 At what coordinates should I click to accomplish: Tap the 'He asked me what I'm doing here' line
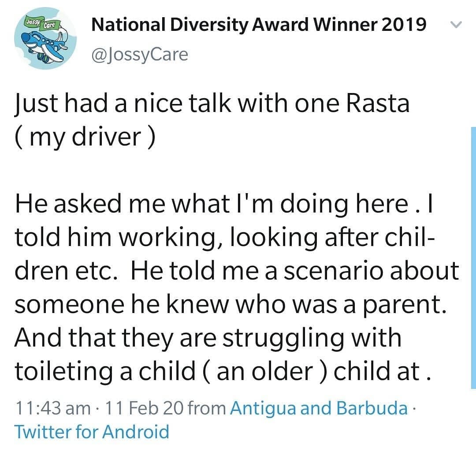coord(223,204)
